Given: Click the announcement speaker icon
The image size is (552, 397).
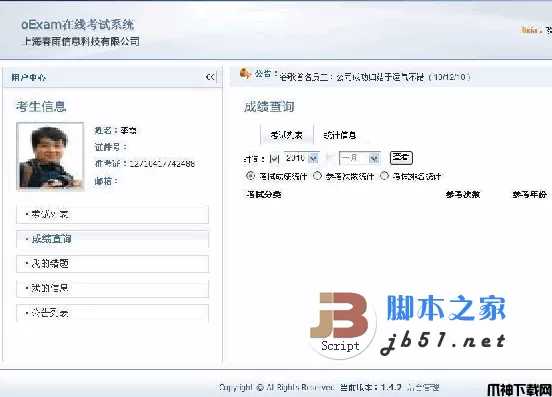Looking at the screenshot, I should click(245, 73).
